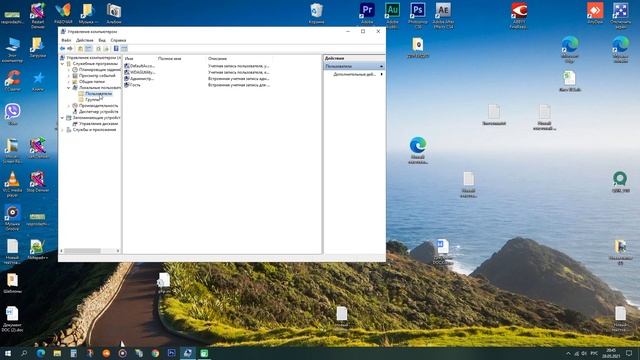Select the AnyDesk desktop icon
This screenshot has width=640, height=360.
click(595, 13)
